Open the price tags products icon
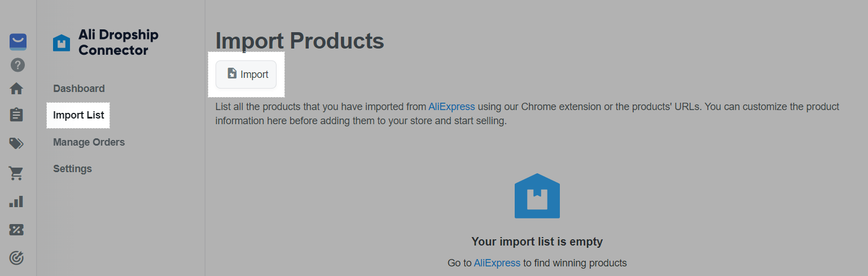Viewport: 868px width, 276px height. click(17, 143)
